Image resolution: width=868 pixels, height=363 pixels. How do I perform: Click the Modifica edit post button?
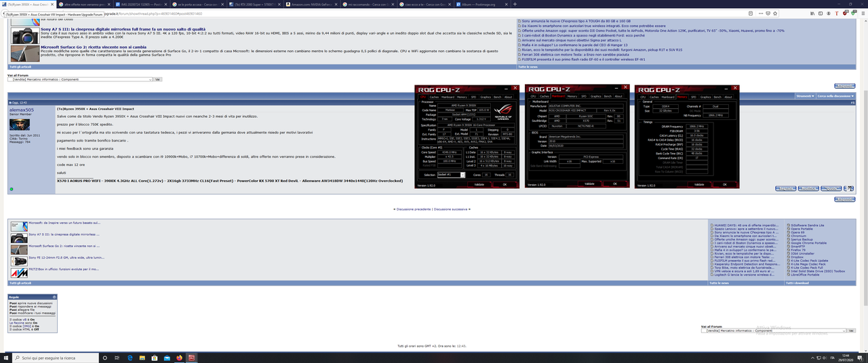coord(808,188)
